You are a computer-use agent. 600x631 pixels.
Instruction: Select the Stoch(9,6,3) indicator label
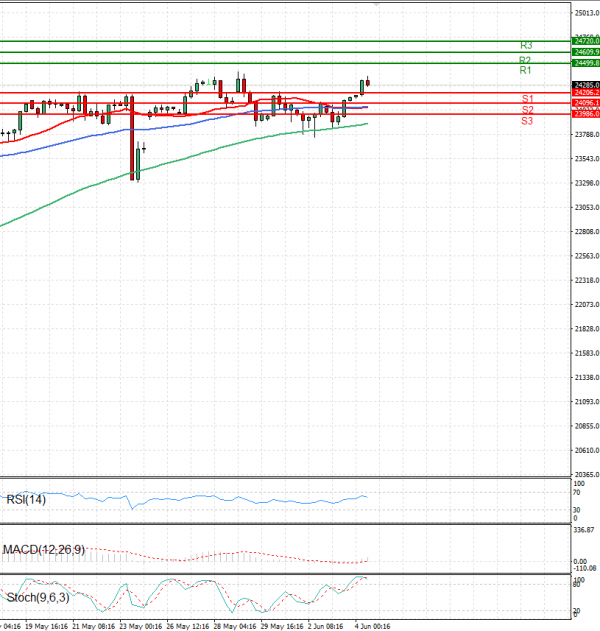38,598
